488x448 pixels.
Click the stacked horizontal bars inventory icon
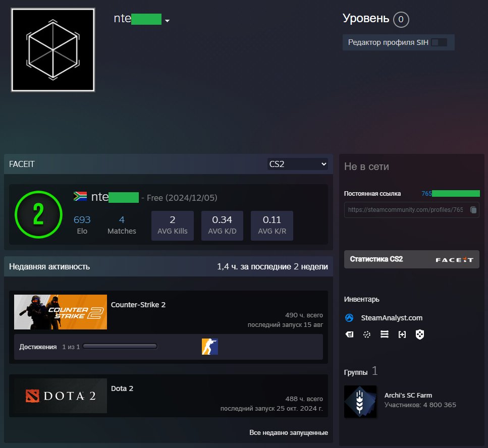[x=385, y=334]
